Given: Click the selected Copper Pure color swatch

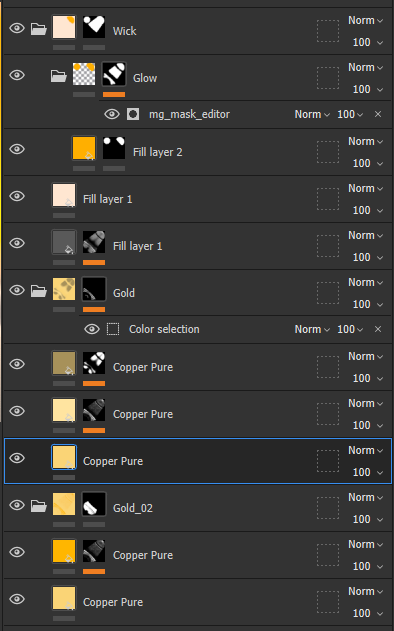Looking at the screenshot, I should (64, 457).
